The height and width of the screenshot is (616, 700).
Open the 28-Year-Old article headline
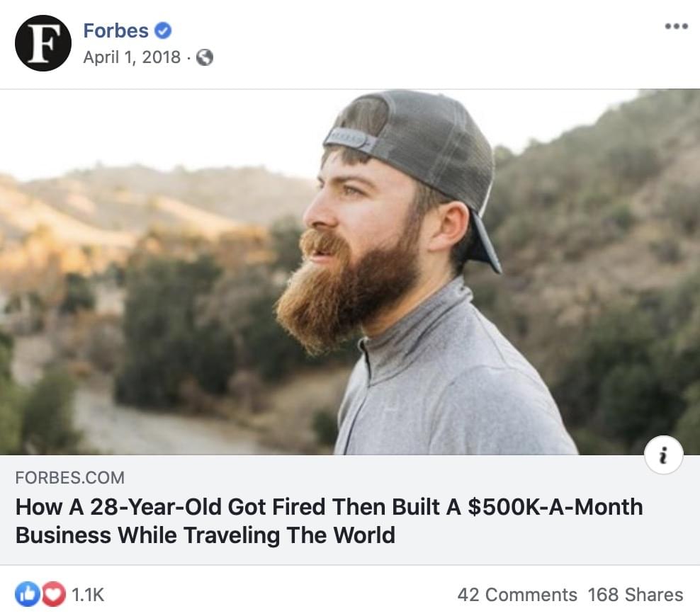click(329, 507)
